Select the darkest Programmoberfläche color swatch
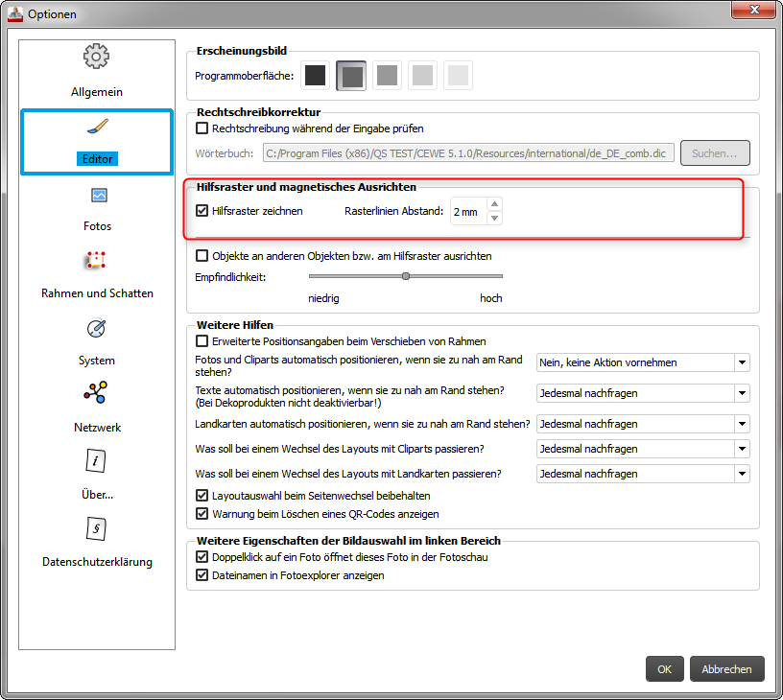The height and width of the screenshot is (700, 783). (316, 75)
